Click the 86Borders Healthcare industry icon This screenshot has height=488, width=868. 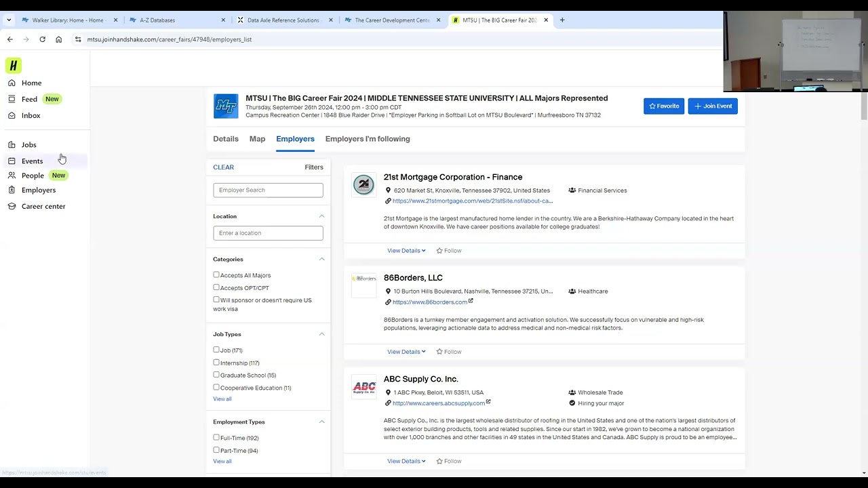[572, 291]
